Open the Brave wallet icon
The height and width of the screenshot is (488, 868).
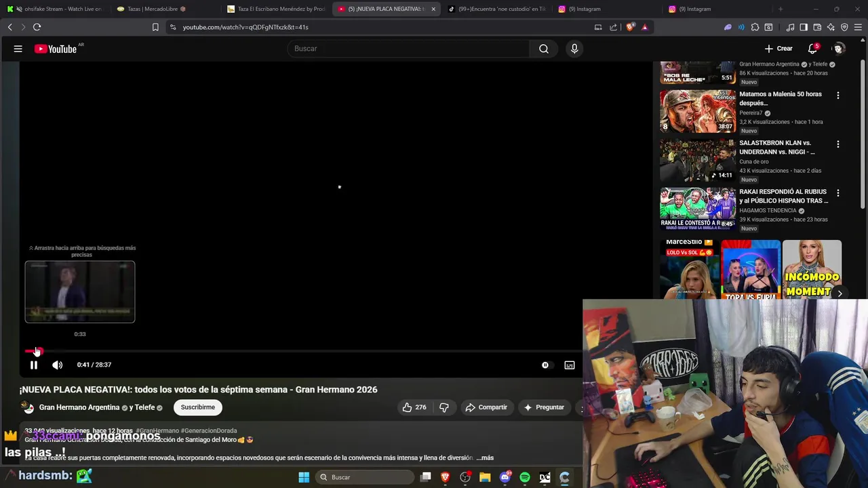pyautogui.click(x=817, y=27)
